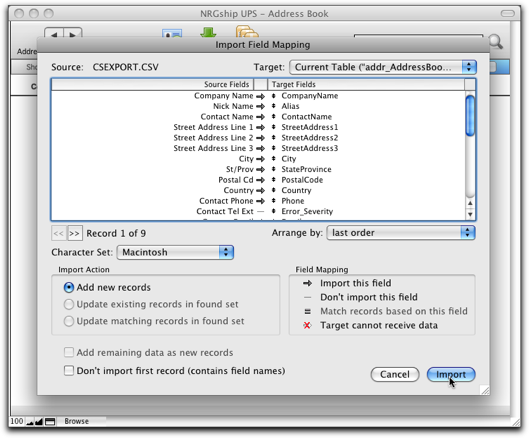Select the CompanyName target field

coord(310,96)
